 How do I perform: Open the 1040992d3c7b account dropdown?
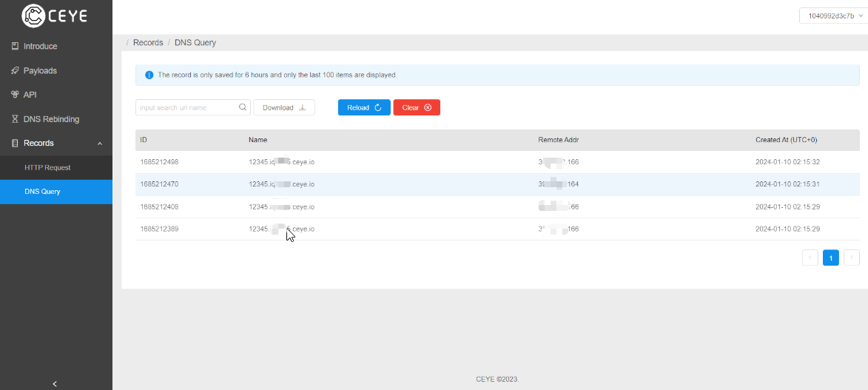[833, 16]
